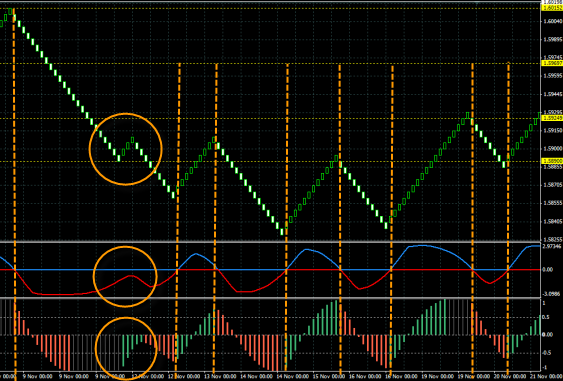
Task: Click the 1.58405 price axis value
Action: 553,221
